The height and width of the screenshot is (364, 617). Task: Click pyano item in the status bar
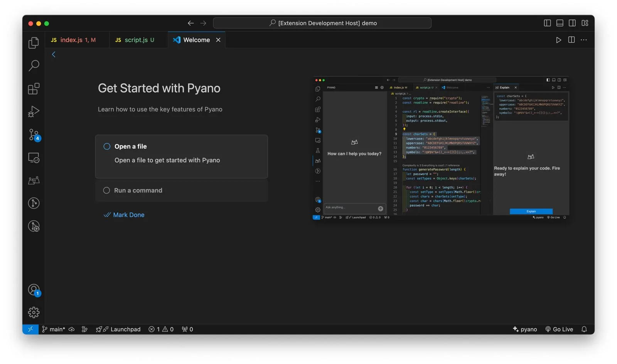coord(525,329)
